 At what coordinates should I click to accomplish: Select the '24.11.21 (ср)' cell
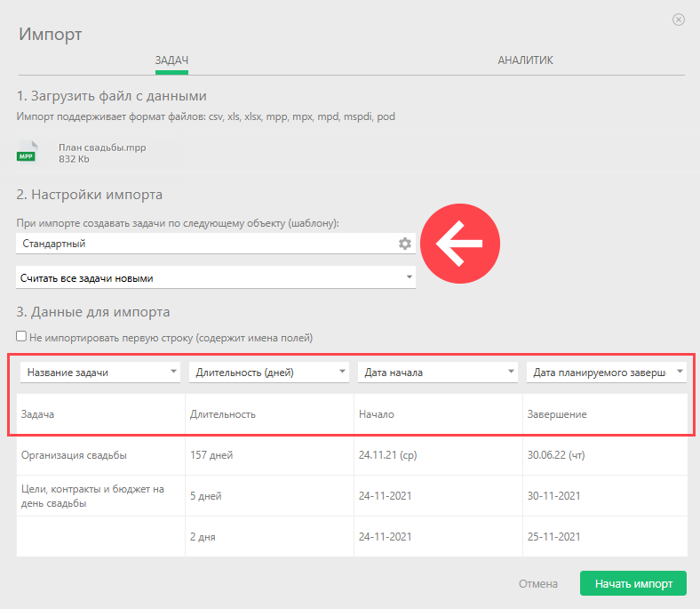pyautogui.click(x=439, y=455)
